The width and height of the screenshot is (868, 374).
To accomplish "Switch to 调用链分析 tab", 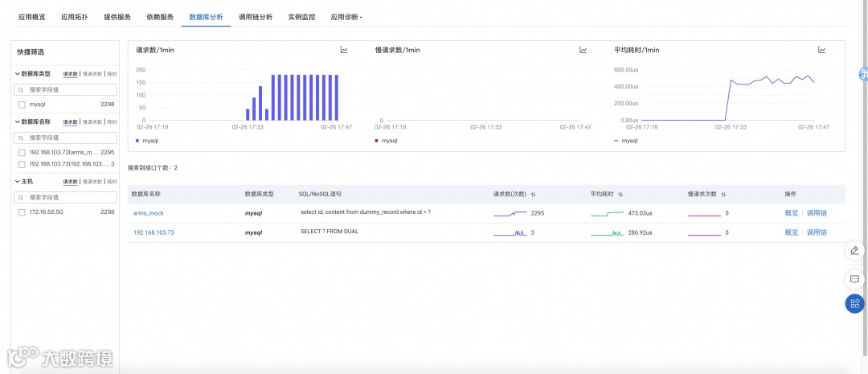I will pos(256,17).
